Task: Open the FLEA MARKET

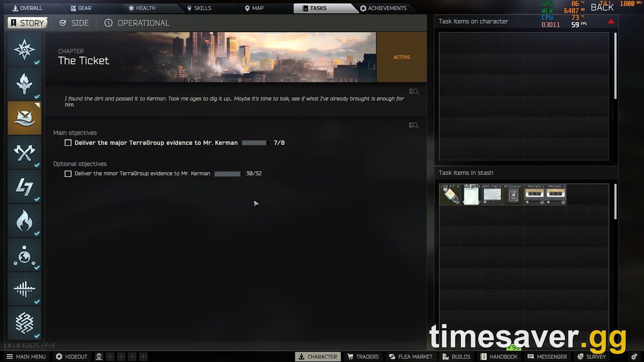Action: [x=411, y=357]
